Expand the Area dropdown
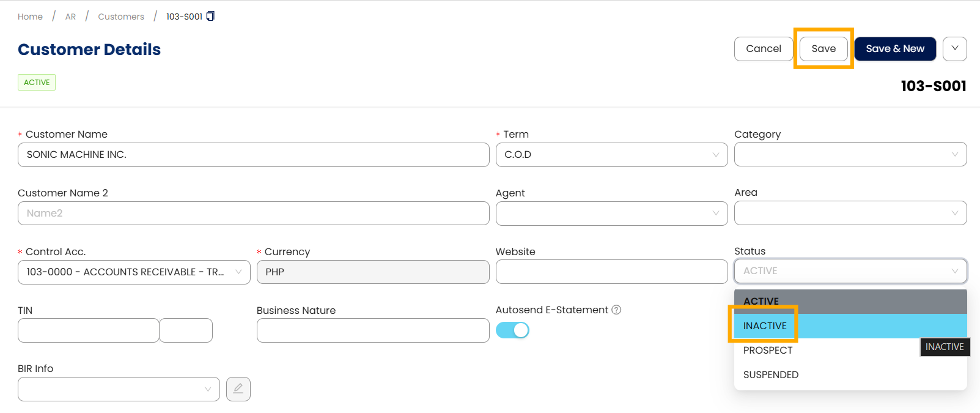 point(850,213)
